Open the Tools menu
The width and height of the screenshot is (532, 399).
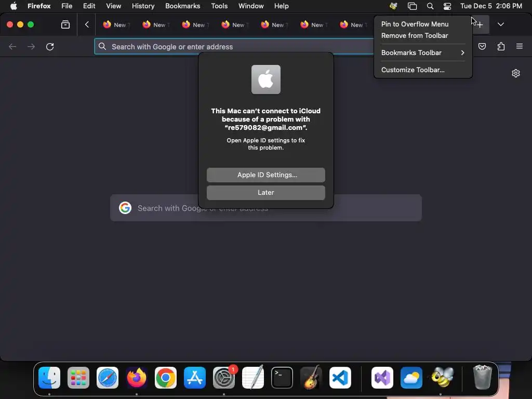coord(219,6)
